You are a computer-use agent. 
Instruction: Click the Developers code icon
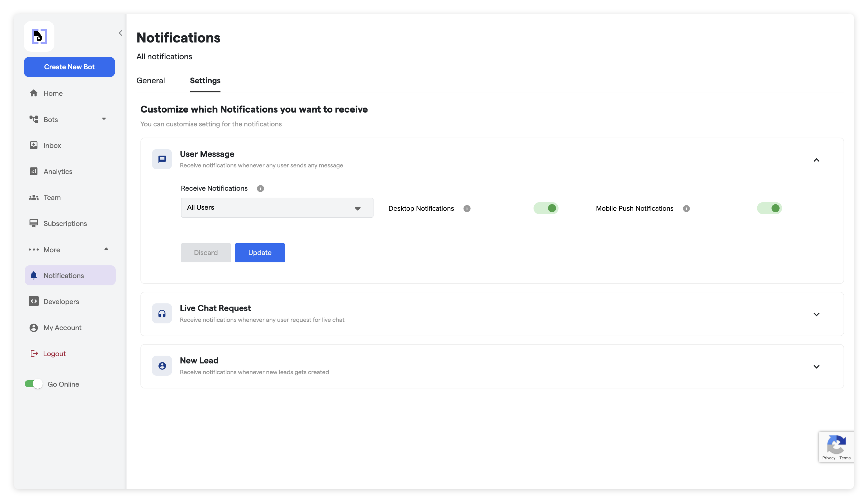(33, 301)
